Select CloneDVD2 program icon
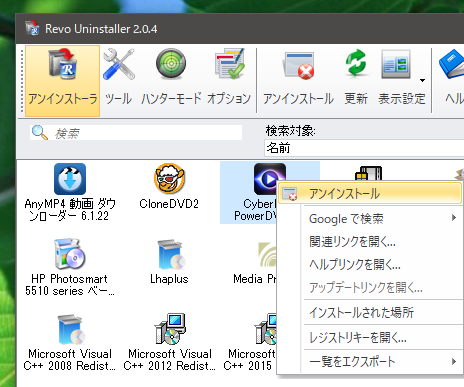 [169, 178]
